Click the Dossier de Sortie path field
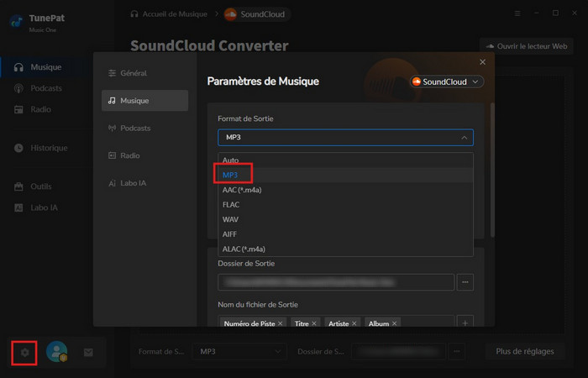Viewport: 588px width, 378px height. [x=336, y=282]
